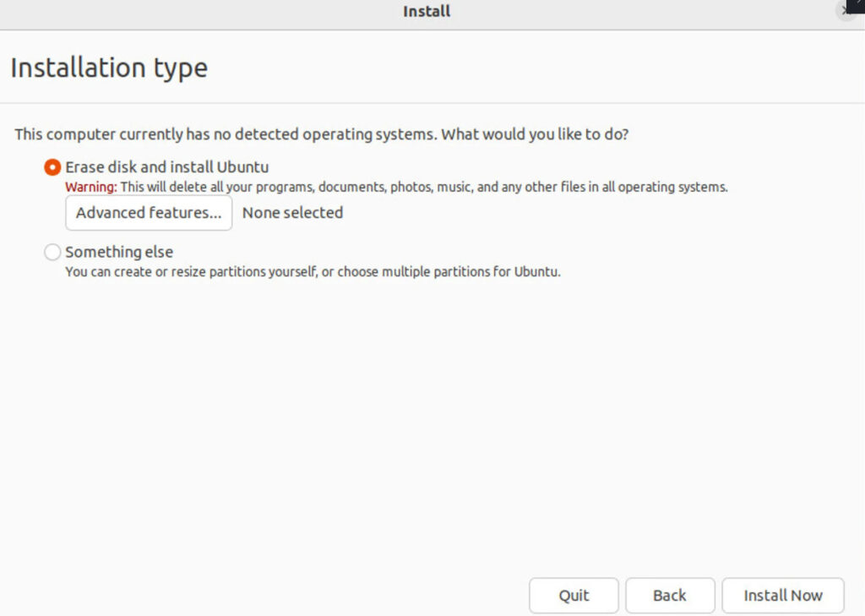The image size is (865, 616).
Task: Click the 'Install' window title
Action: (427, 11)
